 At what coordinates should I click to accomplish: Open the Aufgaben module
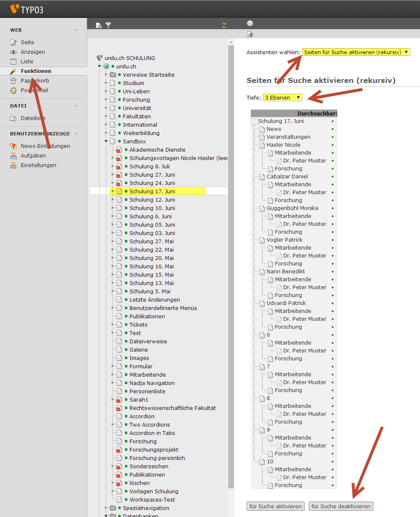[33, 156]
